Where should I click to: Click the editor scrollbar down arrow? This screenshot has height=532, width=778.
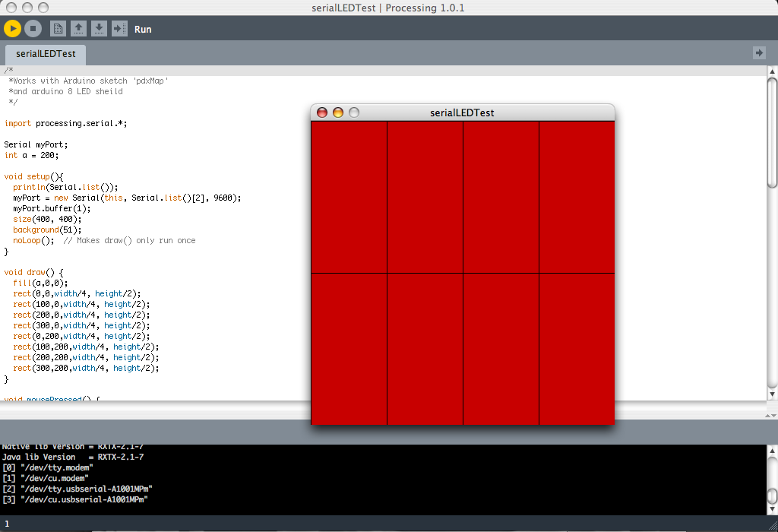click(771, 394)
